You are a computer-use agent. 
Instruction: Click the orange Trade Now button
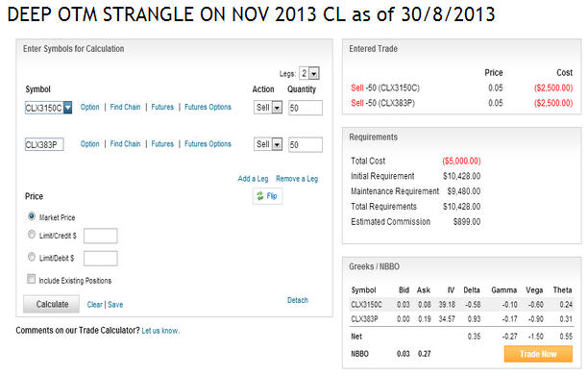coord(538,354)
